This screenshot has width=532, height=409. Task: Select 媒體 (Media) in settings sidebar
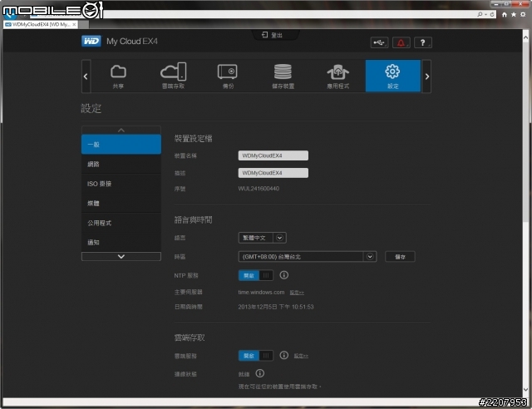[x=121, y=204]
